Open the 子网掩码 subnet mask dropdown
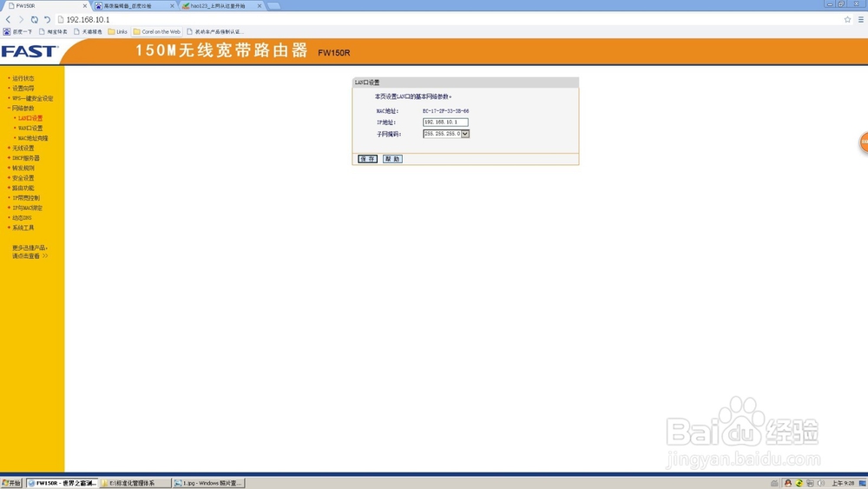 pyautogui.click(x=445, y=134)
